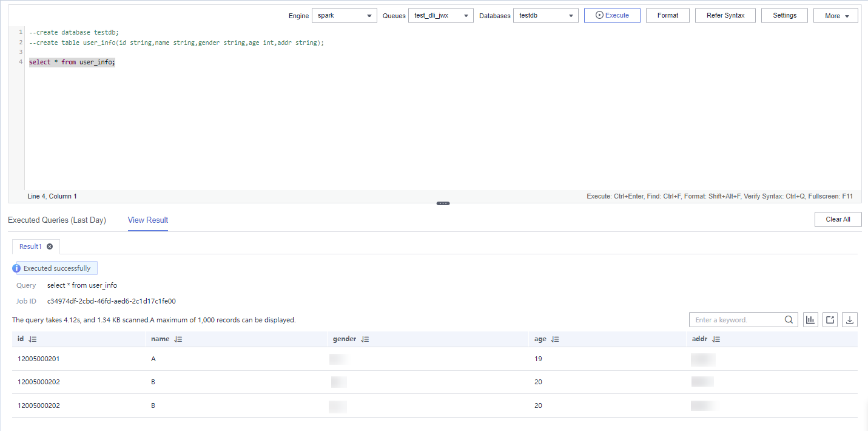868x431 pixels.
Task: Sort by the id column icon
Action: pos(33,339)
